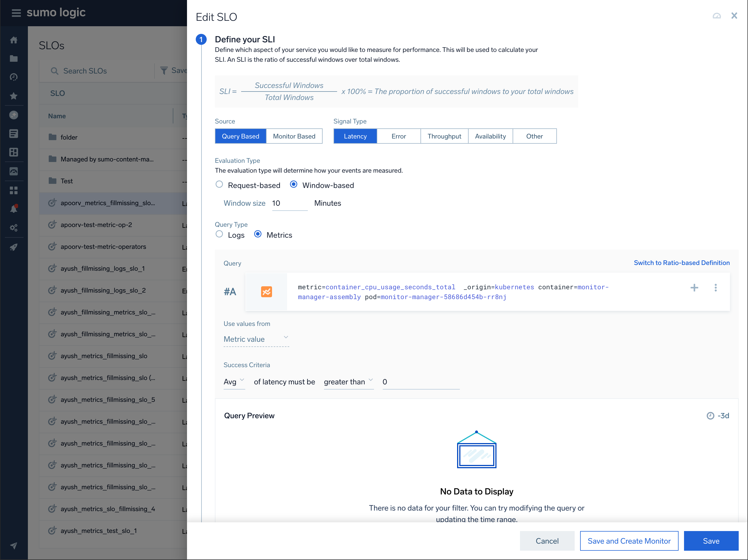Switch Signal Type to Throughput

[444, 136]
